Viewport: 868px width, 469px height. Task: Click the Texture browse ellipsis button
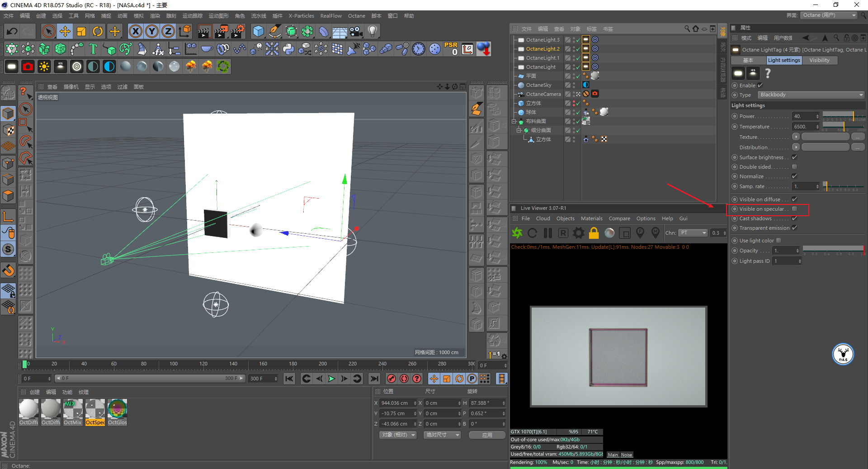pos(858,137)
